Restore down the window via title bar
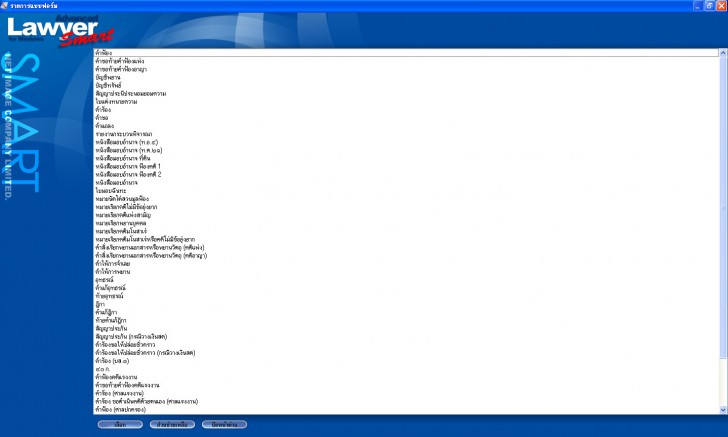Screen dimensions: 728x437 [710, 6]
